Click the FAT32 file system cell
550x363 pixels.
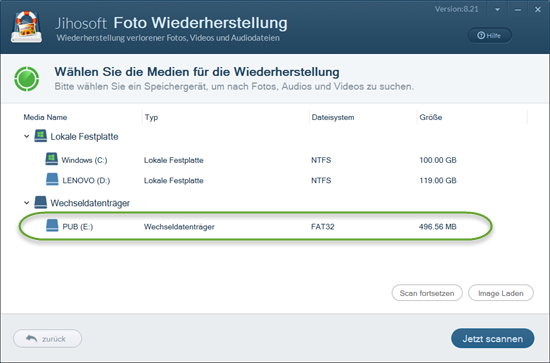click(323, 227)
